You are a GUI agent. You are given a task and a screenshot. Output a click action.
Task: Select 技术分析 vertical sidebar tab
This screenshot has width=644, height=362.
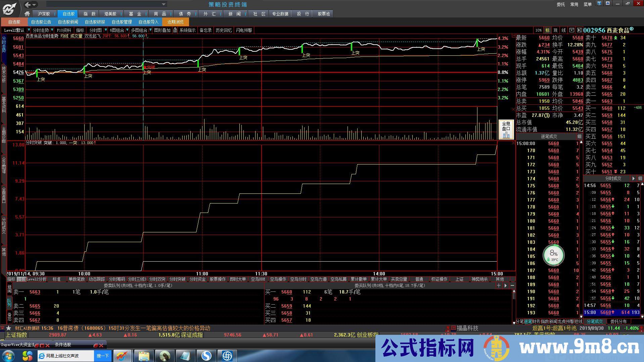pyautogui.click(x=4, y=75)
